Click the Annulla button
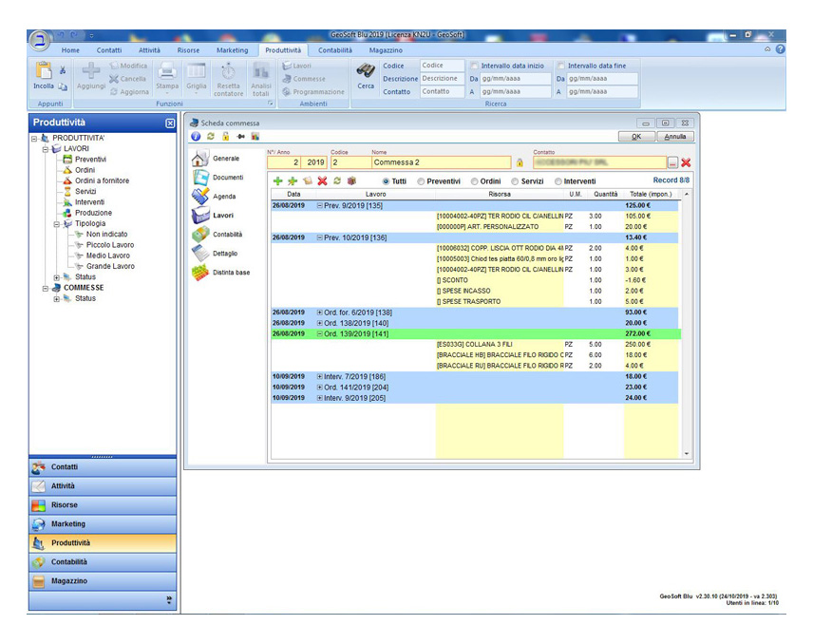Viewport: 813px width, 644px height. coord(675,137)
